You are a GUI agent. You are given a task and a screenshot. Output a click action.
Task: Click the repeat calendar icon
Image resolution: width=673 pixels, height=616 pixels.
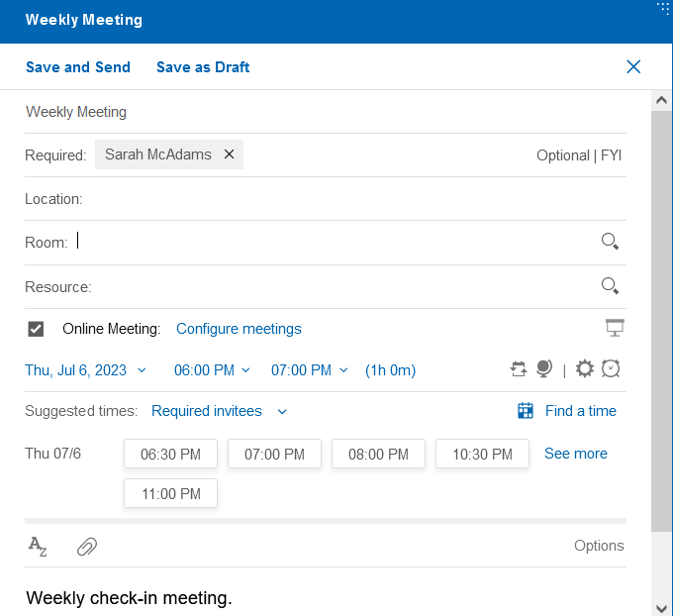pos(519,369)
